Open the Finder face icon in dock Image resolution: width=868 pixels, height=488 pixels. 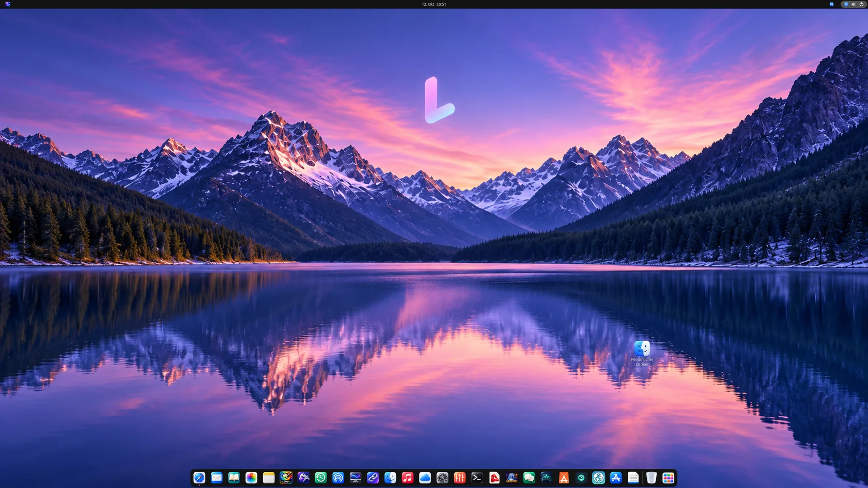tap(390, 478)
